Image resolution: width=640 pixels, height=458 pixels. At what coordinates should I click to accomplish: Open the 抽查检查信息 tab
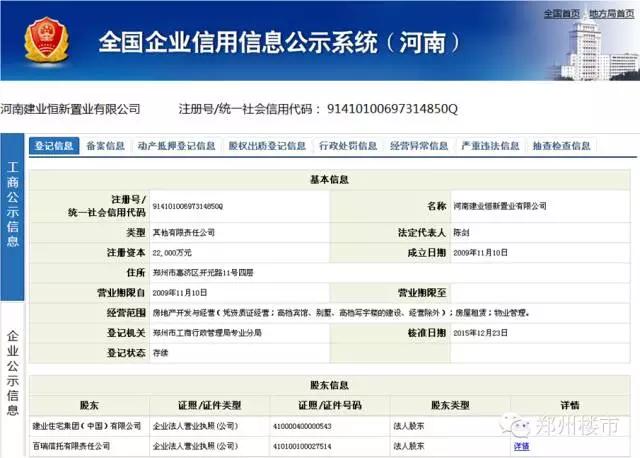[561, 146]
